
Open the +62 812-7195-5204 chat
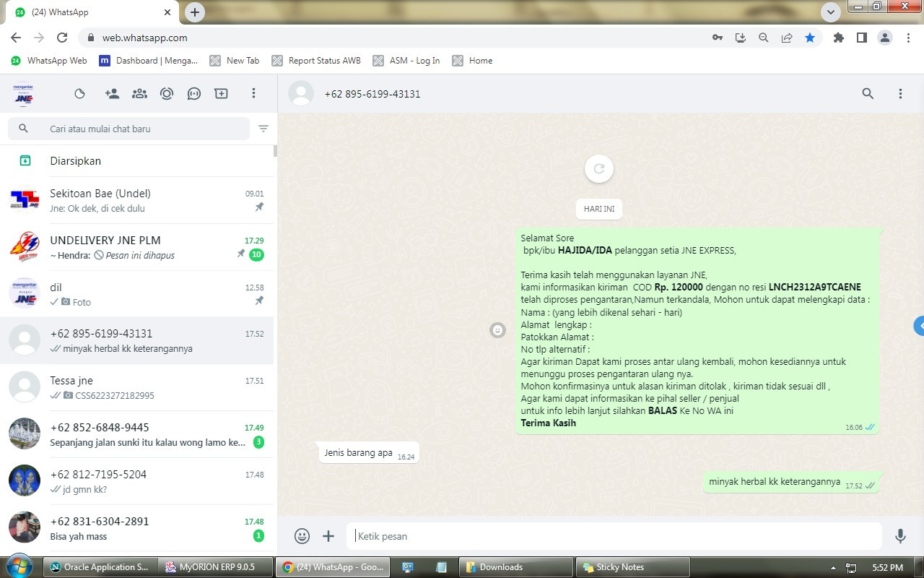(137, 481)
